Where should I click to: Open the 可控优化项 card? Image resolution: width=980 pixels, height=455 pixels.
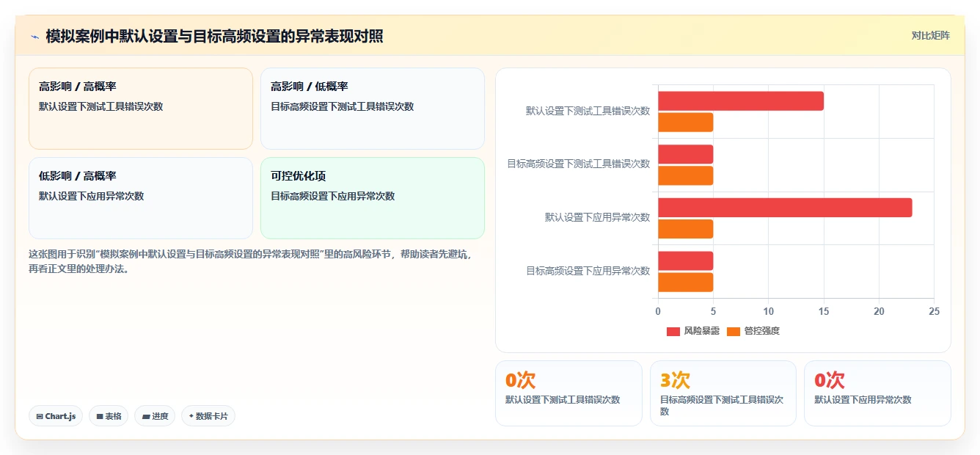pyautogui.click(x=373, y=198)
